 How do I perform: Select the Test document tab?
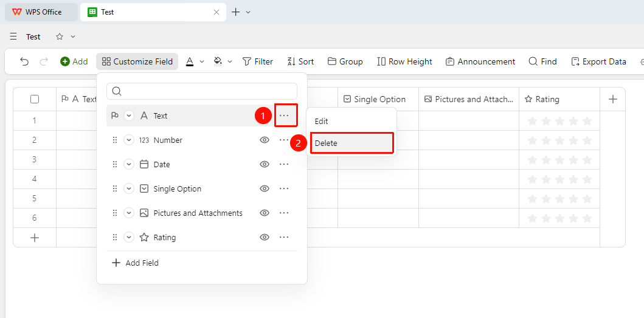point(153,12)
